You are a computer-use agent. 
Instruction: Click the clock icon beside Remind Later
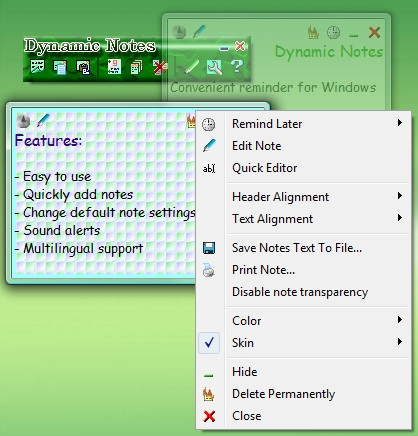pos(209,124)
